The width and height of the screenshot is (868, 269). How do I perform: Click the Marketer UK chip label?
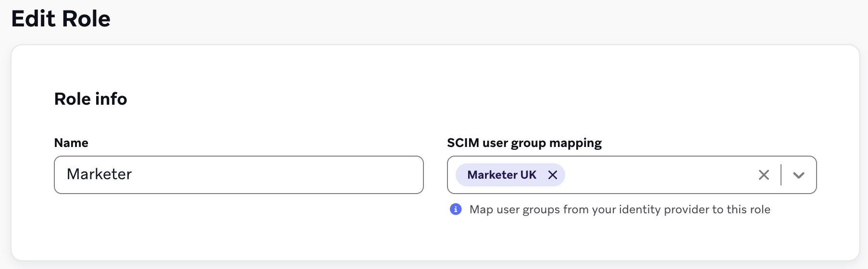[x=502, y=175]
